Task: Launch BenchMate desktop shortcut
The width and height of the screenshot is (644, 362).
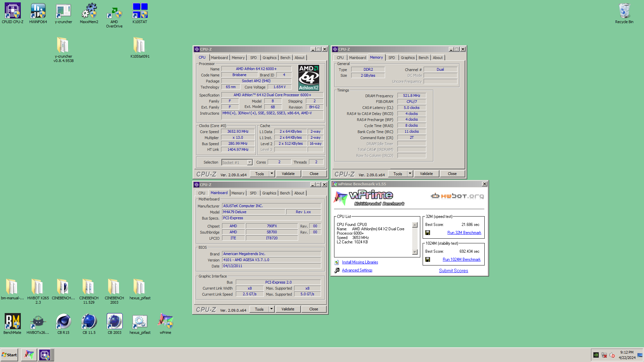Action: pos(12,324)
